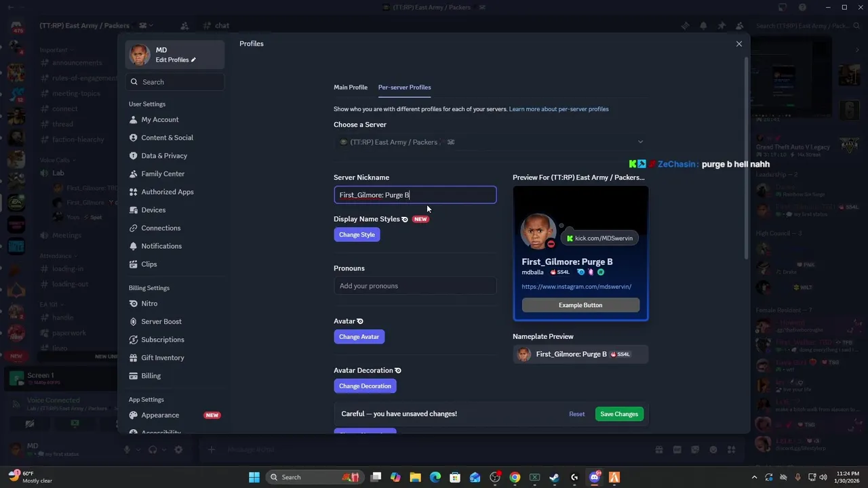This screenshot has height=488, width=868.
Task: Open Windows Start menu
Action: (254, 477)
